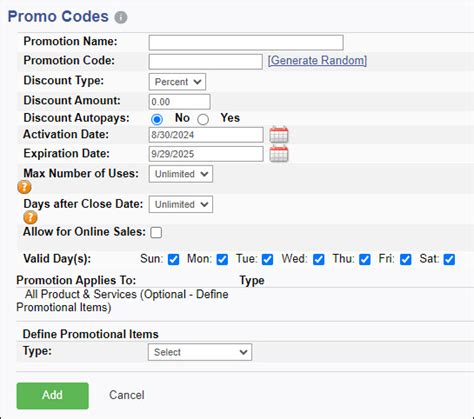Viewport: 474px width, 419px height.
Task: Uncheck the Thu valid day checkbox
Action: pos(365,259)
